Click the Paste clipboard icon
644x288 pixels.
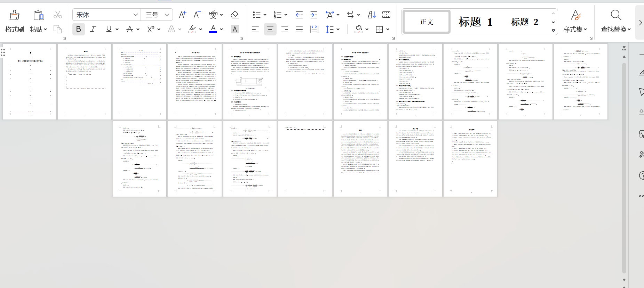[x=38, y=15]
